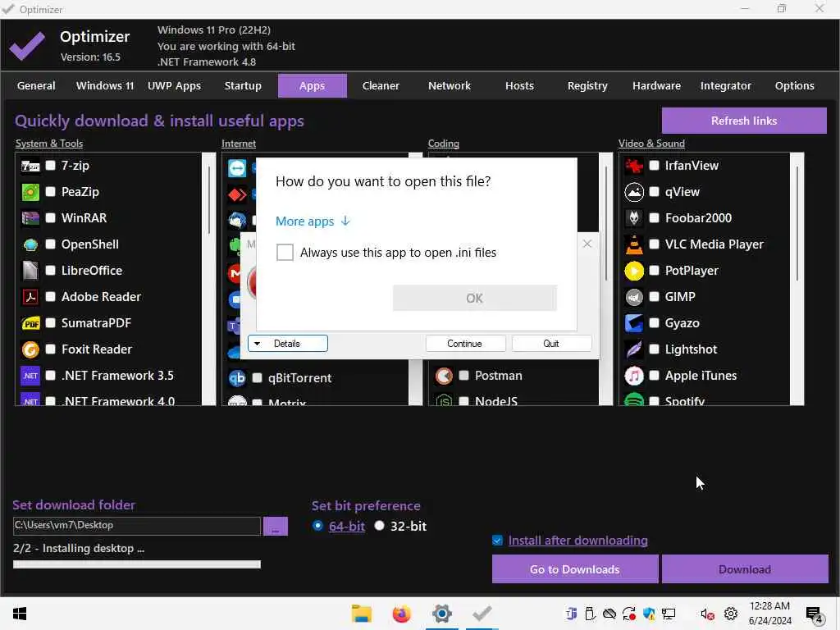This screenshot has width=840, height=630.
Task: Click the Lightshot feather icon
Action: [634, 349]
